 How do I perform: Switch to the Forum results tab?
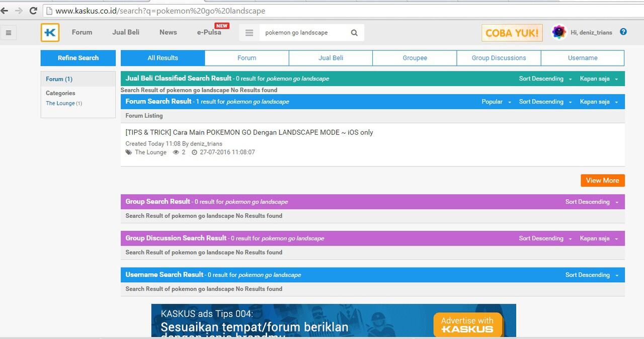[x=247, y=58]
